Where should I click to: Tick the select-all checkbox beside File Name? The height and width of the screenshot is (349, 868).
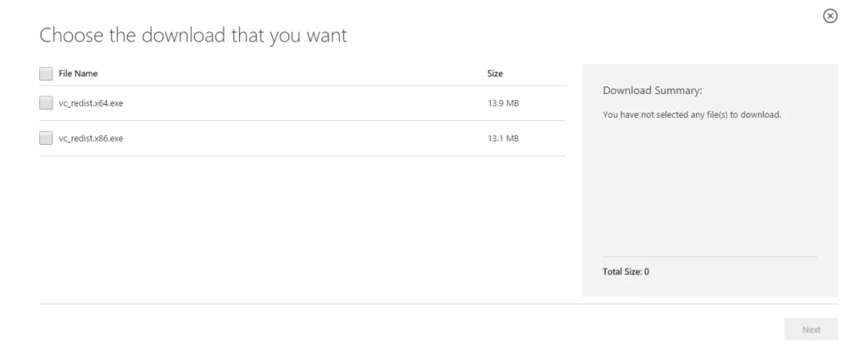coord(46,74)
